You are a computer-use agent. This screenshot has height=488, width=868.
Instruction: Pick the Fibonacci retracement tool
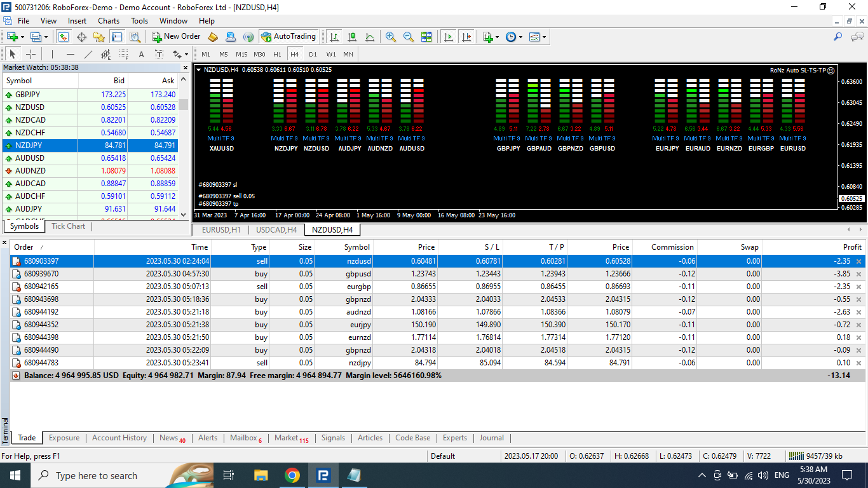124,54
